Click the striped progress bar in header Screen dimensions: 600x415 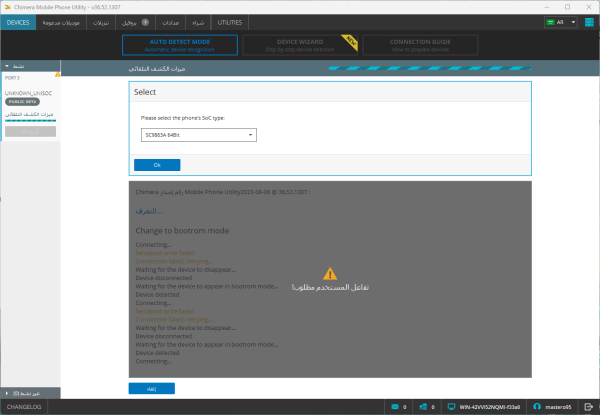(x=430, y=68)
